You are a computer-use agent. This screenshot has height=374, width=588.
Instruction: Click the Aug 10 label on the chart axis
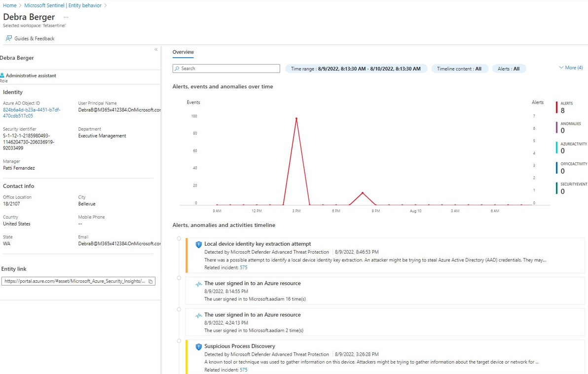415,211
